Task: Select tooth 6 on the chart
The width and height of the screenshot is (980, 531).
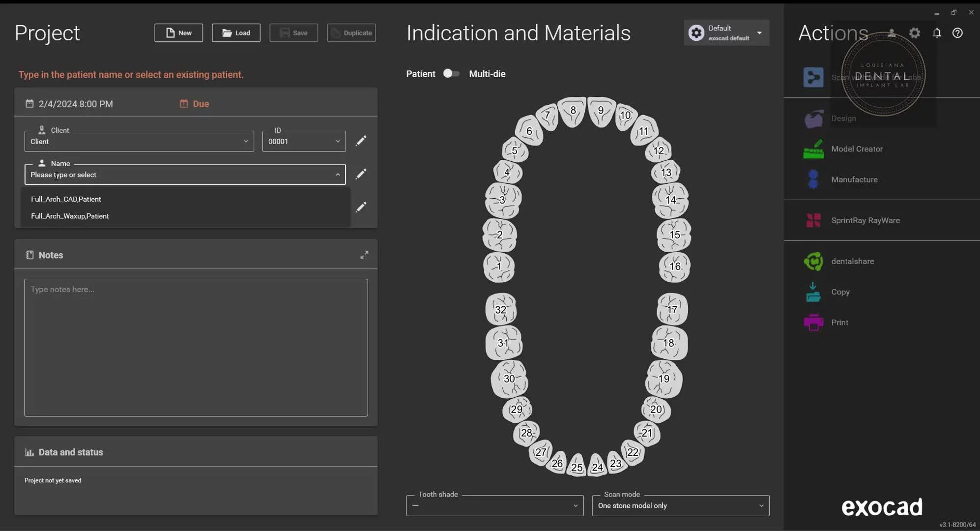Action: (529, 131)
